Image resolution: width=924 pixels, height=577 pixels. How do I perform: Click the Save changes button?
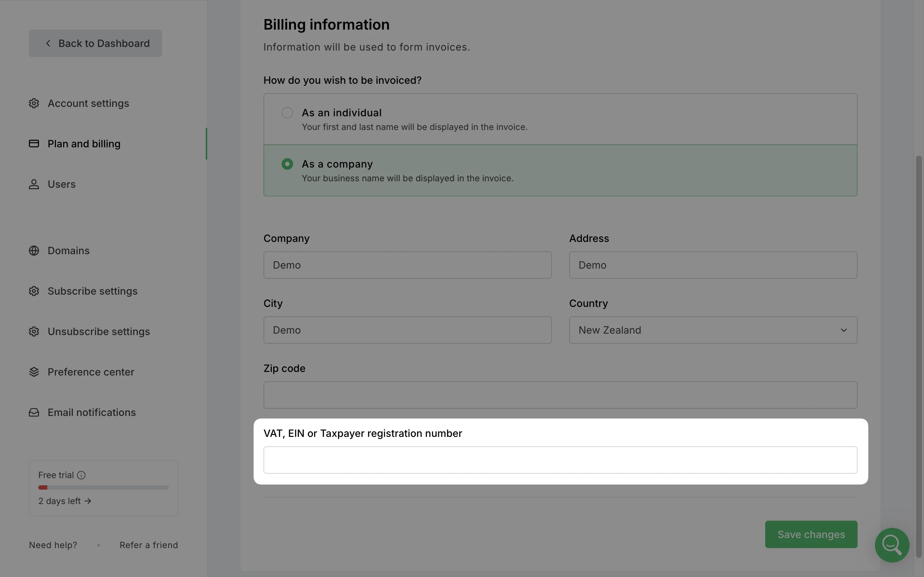[x=811, y=534]
